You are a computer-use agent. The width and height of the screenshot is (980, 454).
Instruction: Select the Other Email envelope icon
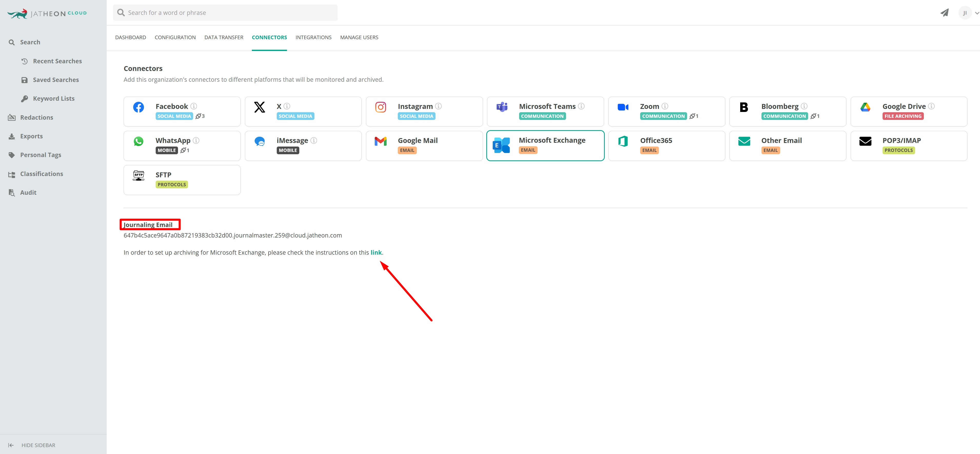click(x=744, y=141)
